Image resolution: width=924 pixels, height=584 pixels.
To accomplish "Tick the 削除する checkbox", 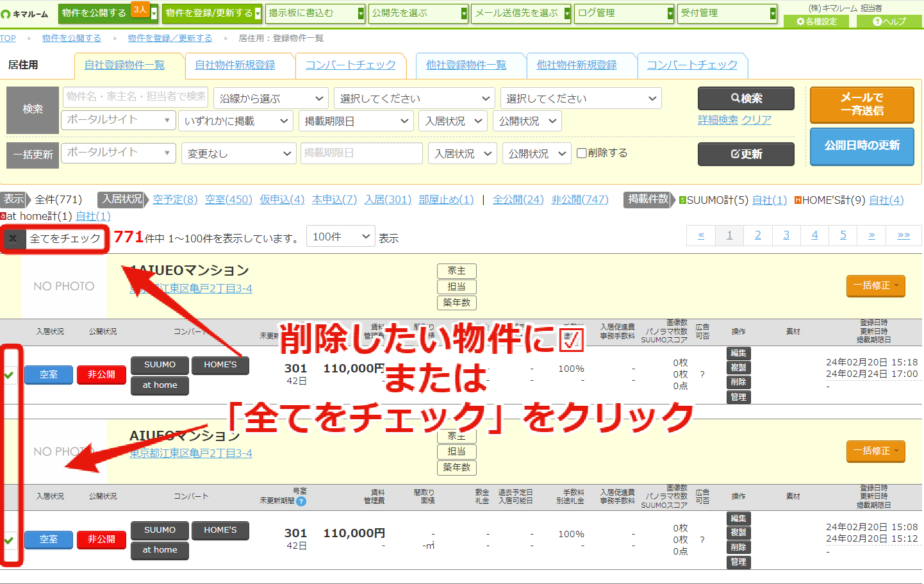I will [x=582, y=153].
